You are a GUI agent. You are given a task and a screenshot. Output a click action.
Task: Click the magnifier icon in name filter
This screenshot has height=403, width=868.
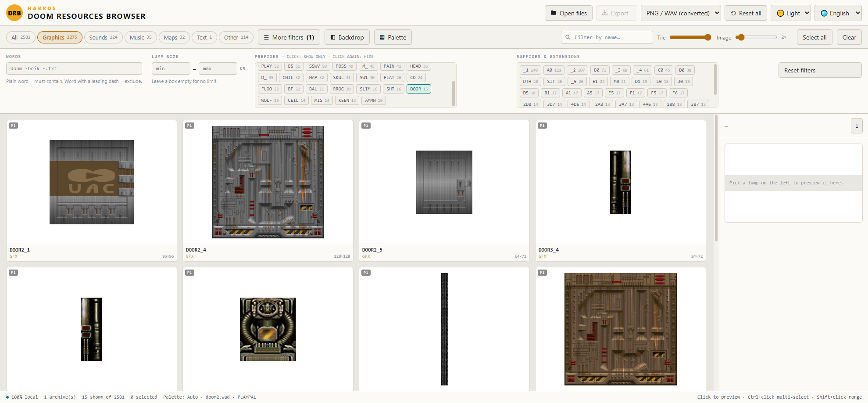tap(568, 37)
